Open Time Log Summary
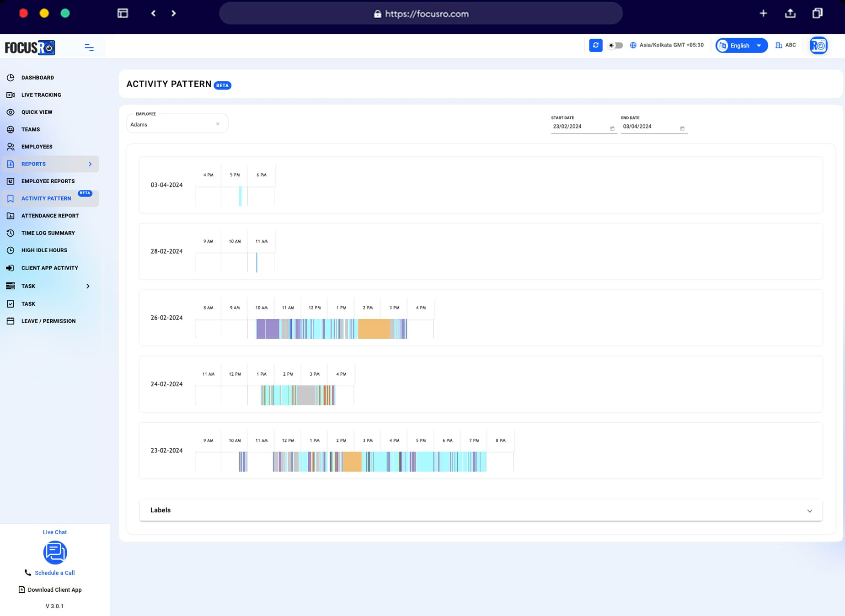845x616 pixels. point(48,233)
